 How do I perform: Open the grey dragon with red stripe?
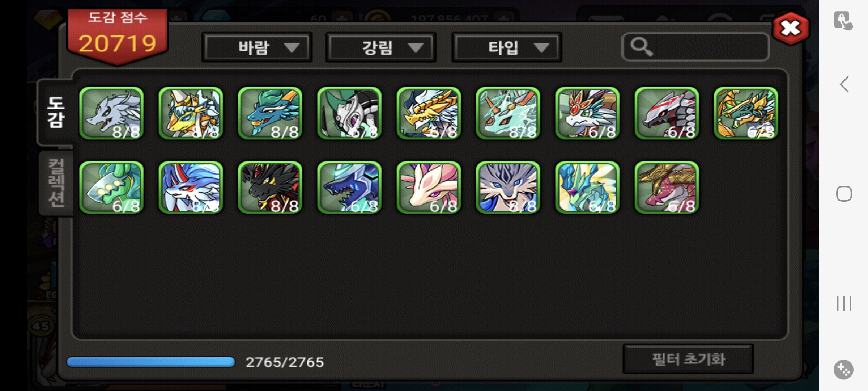click(667, 113)
